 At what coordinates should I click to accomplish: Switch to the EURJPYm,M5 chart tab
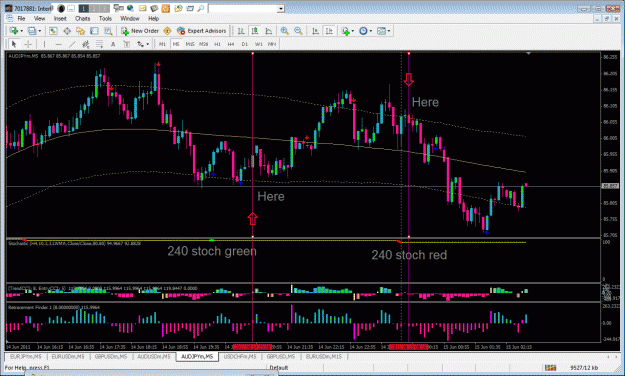coord(26,356)
